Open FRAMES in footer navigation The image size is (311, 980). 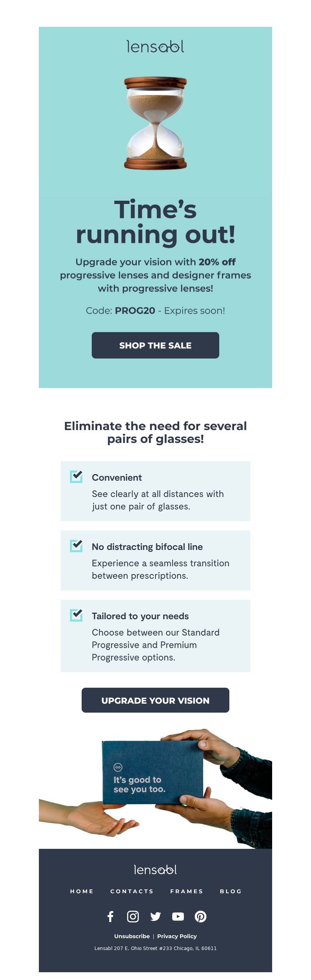click(x=187, y=891)
